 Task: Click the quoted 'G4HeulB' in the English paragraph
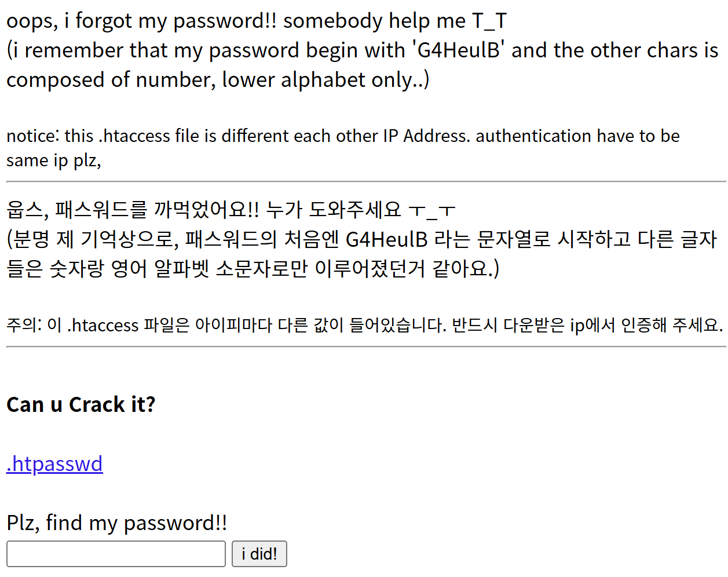coord(459,50)
